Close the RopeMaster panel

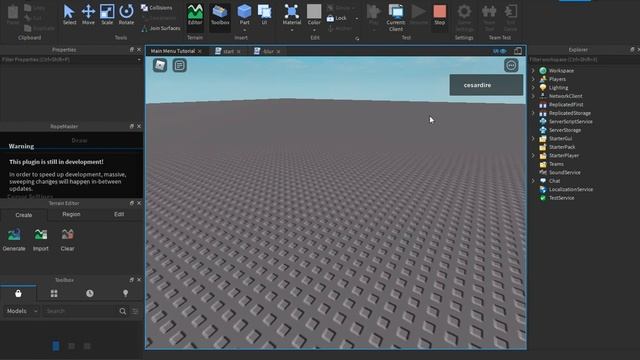coord(139,127)
